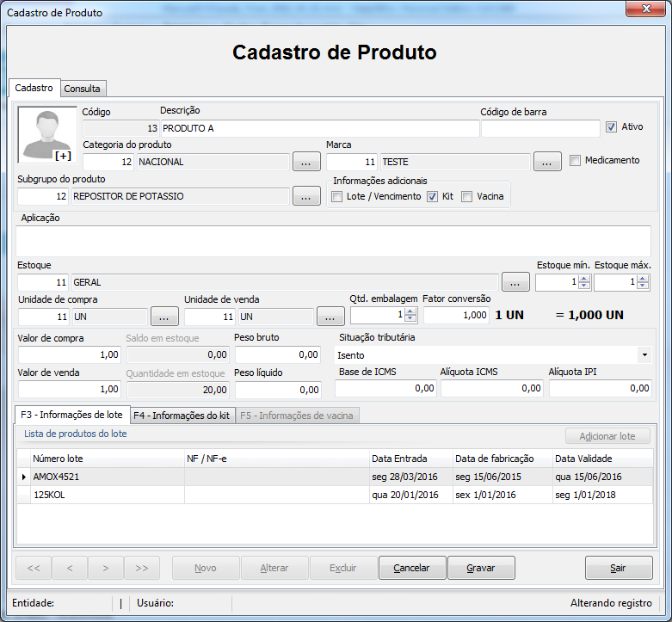
Task: Open the Estoque lookup ellipsis button
Action: pos(515,282)
